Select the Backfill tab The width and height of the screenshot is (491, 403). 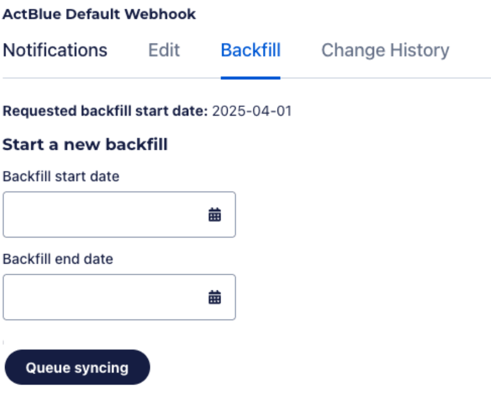[251, 50]
